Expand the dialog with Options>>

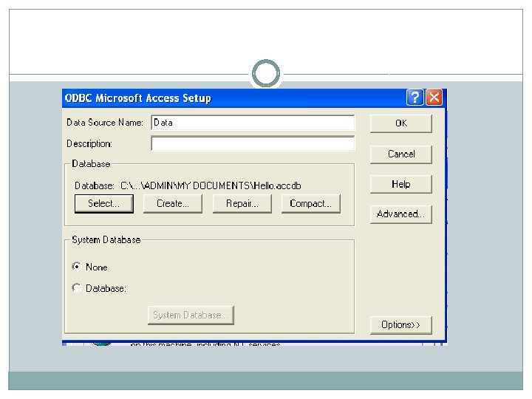[400, 325]
